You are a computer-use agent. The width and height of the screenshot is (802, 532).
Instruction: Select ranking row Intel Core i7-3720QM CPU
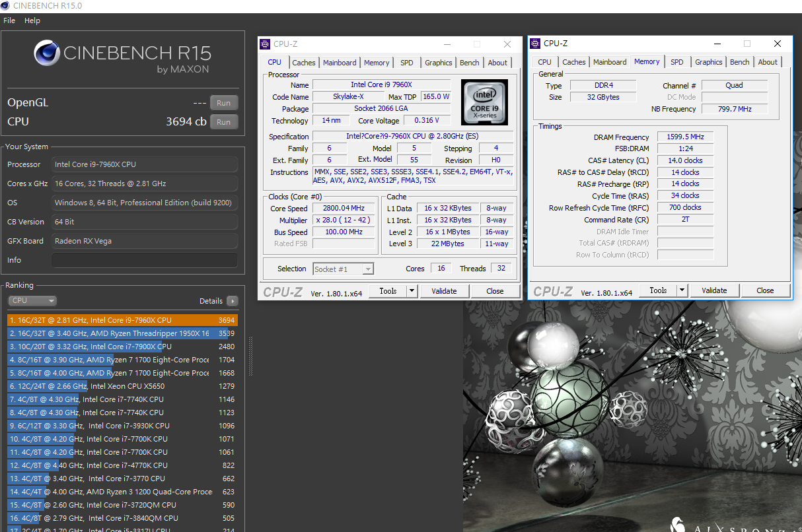pyautogui.click(x=123, y=505)
